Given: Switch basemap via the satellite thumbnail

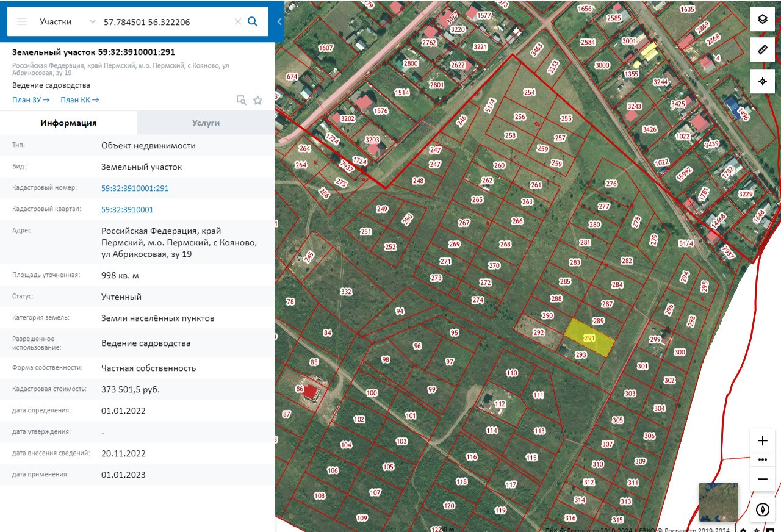Looking at the screenshot, I should (718, 502).
